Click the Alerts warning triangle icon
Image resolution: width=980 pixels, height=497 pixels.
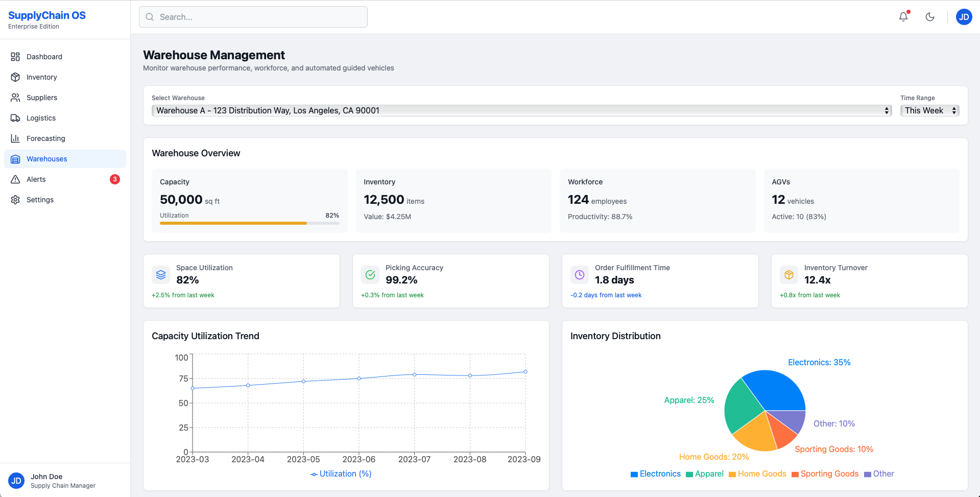coord(15,179)
